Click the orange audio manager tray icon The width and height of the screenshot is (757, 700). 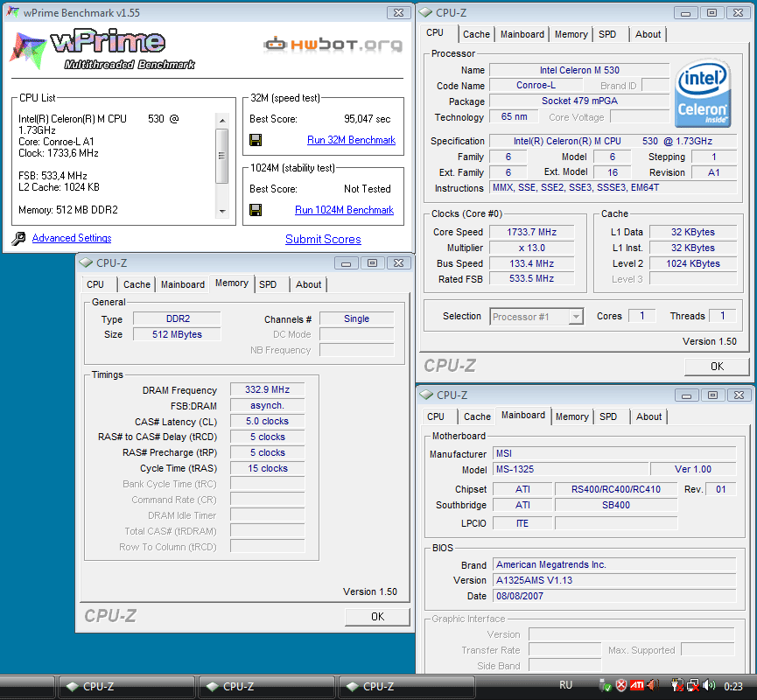tap(653, 685)
